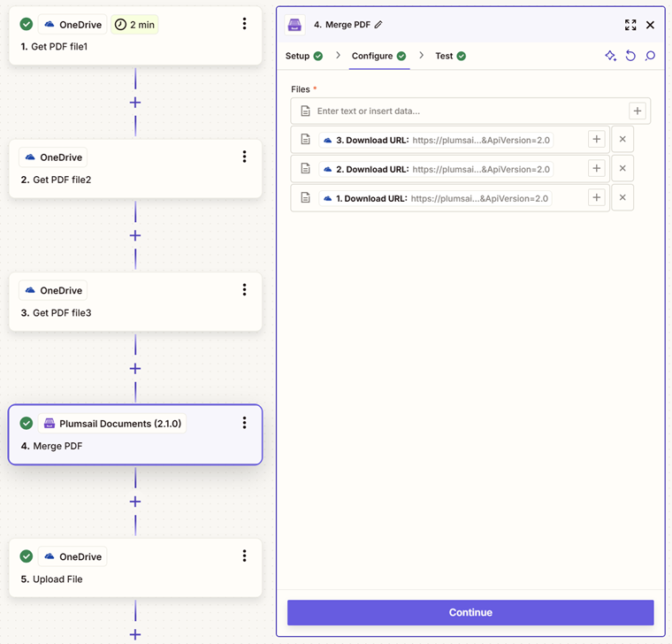Viewport: 672px width, 644px height.
Task: Select step 2 Get PDF file2 card
Action: pos(135,169)
